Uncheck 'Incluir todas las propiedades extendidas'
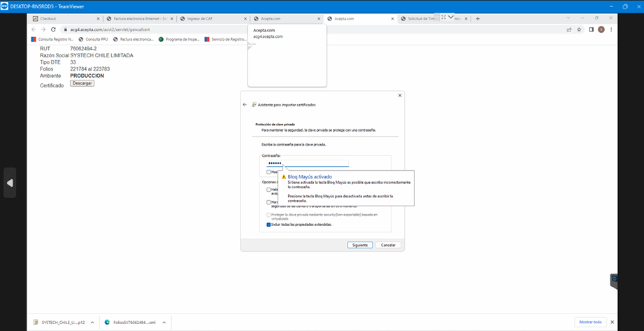This screenshot has width=644, height=331. [x=269, y=225]
